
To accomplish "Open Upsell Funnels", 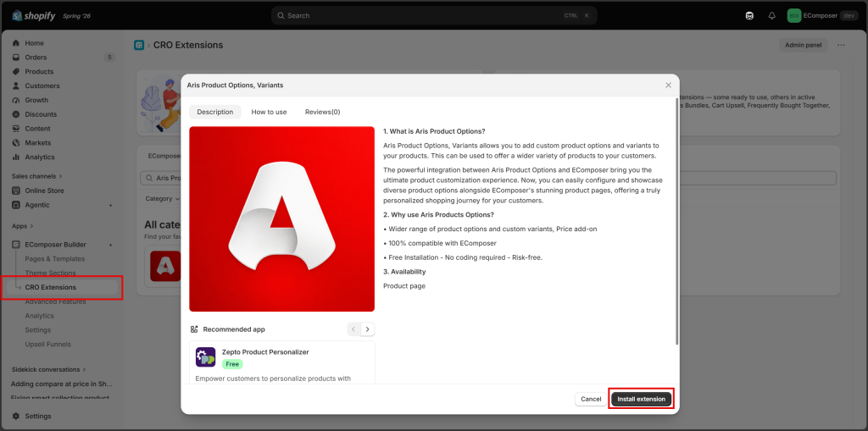I will click(47, 344).
